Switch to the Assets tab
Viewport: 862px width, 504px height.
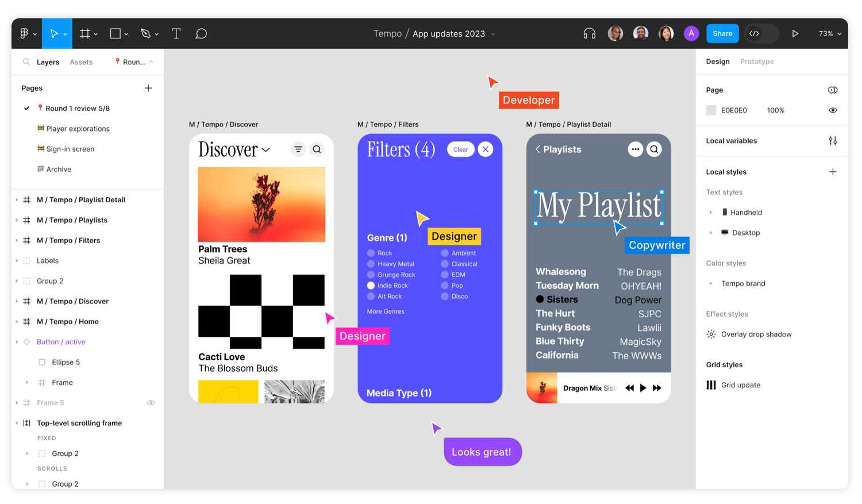click(81, 61)
